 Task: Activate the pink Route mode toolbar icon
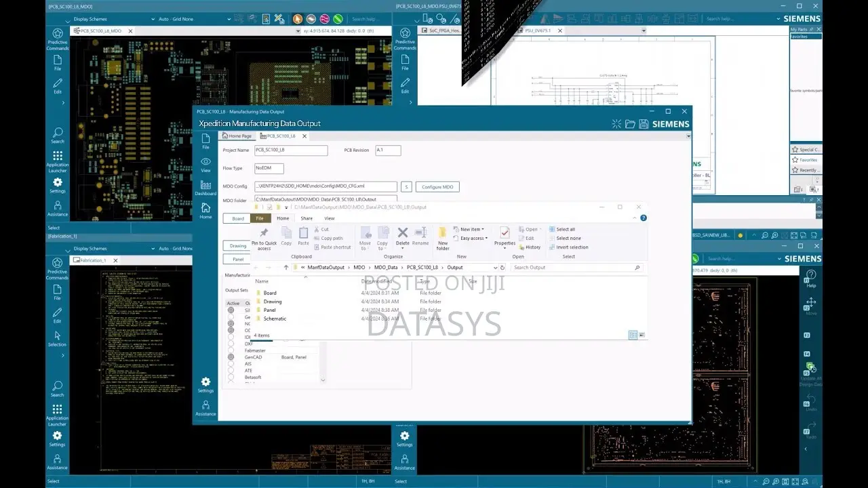324,19
